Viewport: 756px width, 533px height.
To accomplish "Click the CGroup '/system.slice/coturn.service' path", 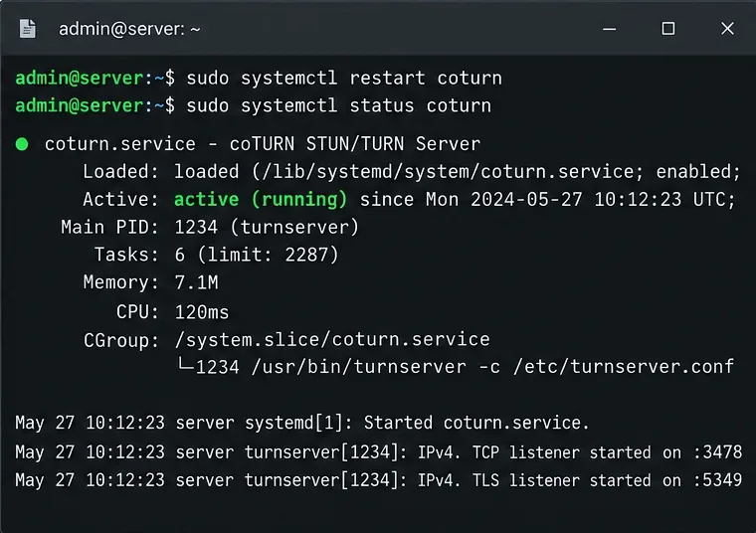I will tap(332, 340).
